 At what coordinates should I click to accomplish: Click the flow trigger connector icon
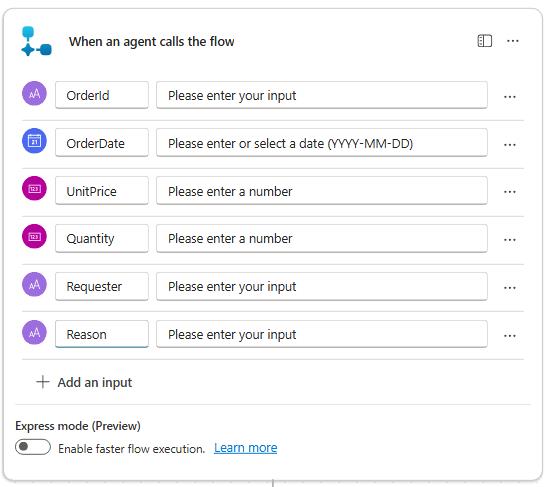pyautogui.click(x=36, y=41)
